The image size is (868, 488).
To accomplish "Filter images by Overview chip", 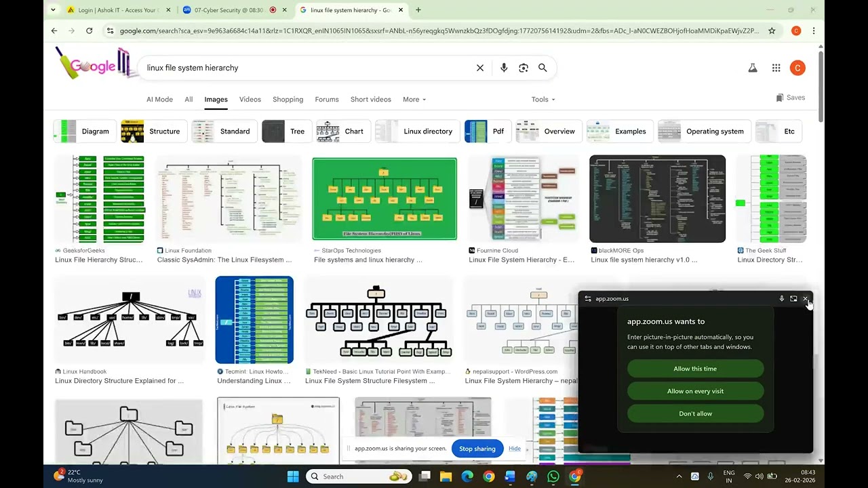I will pyautogui.click(x=549, y=131).
